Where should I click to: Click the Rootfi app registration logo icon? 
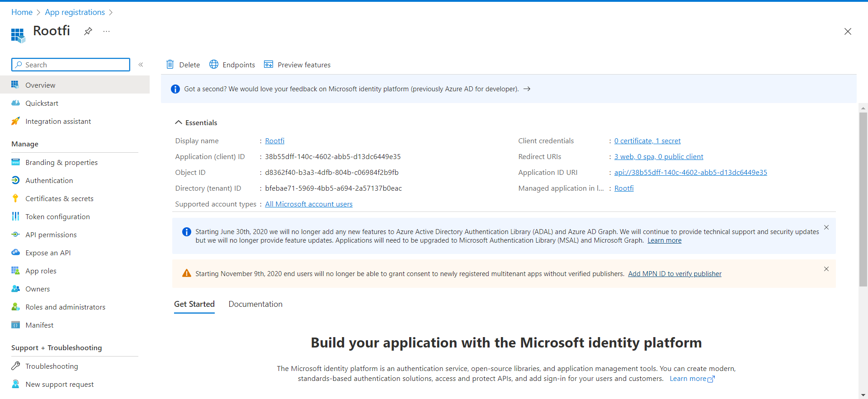tap(18, 35)
